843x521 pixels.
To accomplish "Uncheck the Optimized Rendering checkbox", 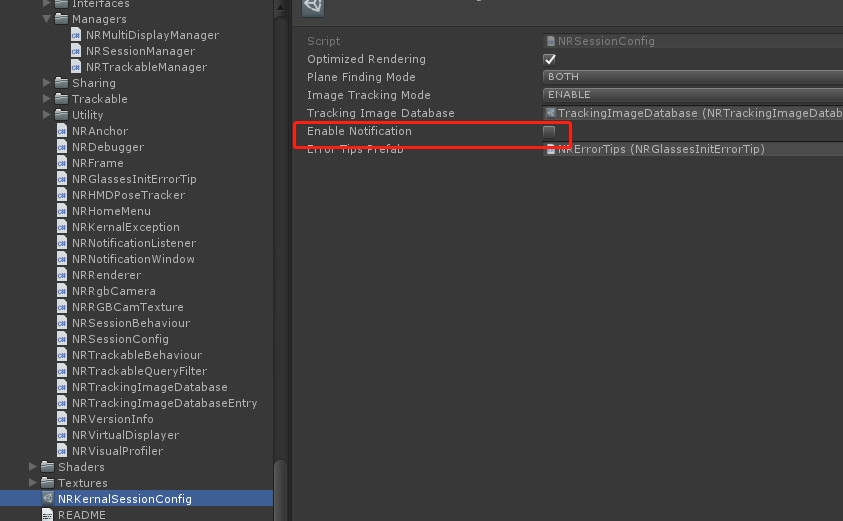I will [549, 59].
